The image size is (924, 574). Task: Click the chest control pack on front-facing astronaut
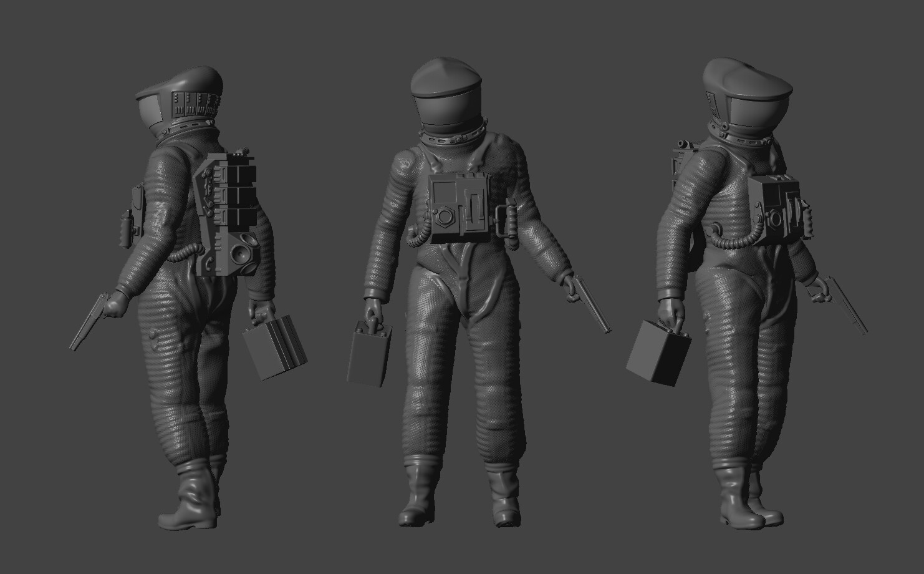[x=460, y=208]
